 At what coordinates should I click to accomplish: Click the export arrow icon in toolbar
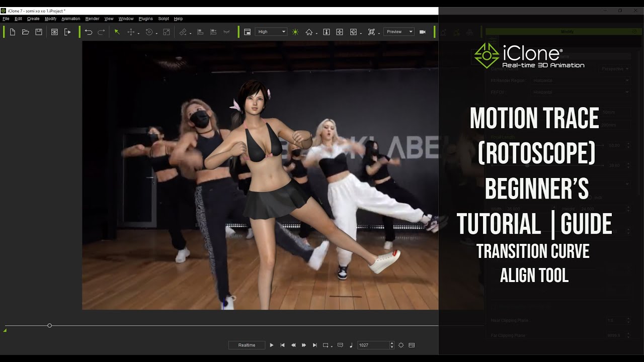67,32
